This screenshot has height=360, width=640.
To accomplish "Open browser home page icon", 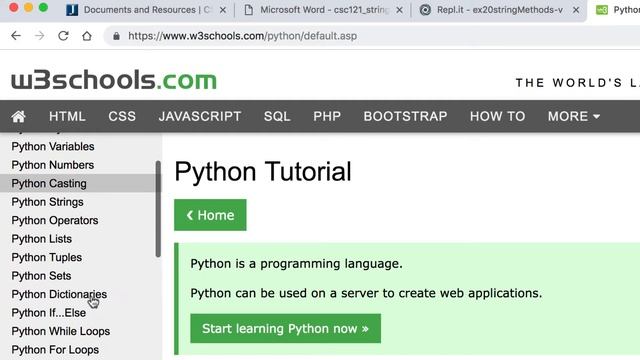I will coord(87,36).
